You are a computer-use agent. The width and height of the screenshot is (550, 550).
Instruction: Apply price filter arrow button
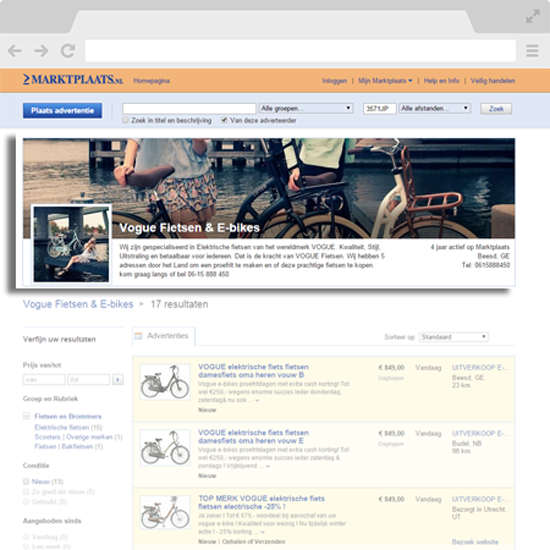[118, 380]
